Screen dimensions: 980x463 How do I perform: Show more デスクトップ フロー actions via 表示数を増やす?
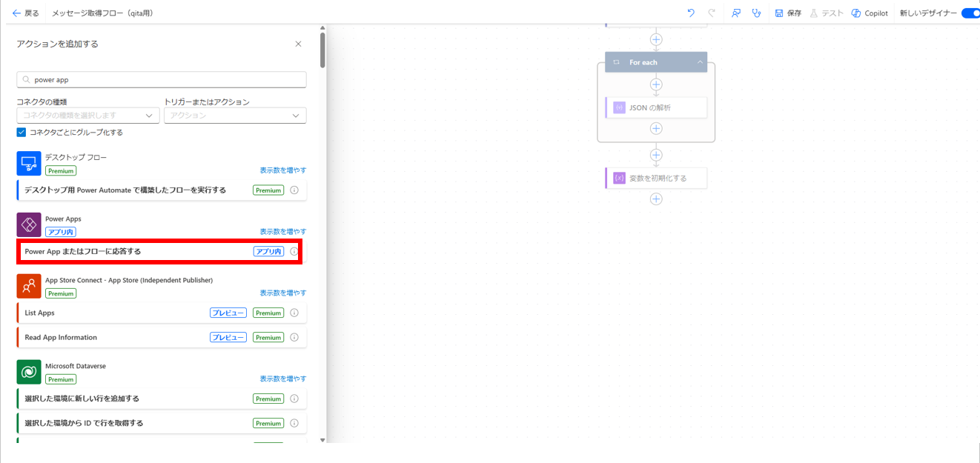point(282,170)
